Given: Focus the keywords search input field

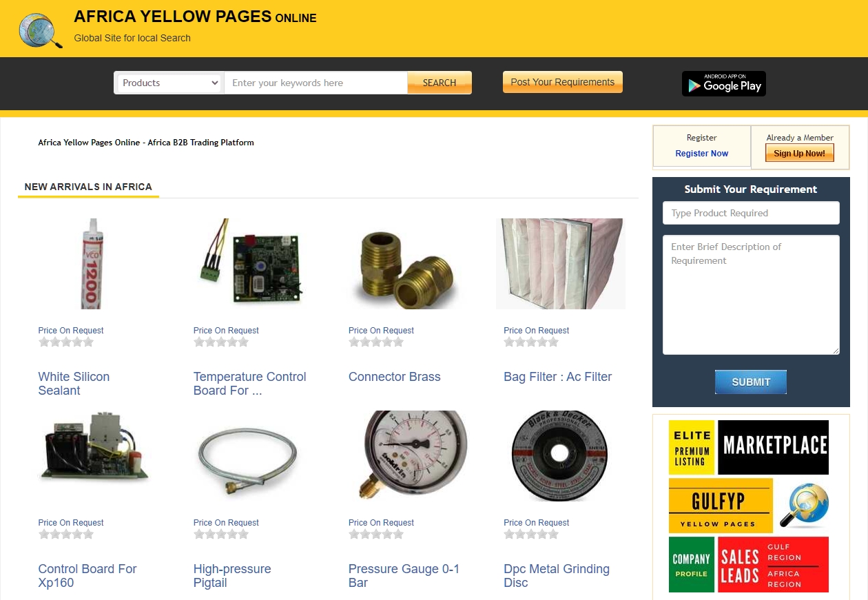Looking at the screenshot, I should coord(316,83).
